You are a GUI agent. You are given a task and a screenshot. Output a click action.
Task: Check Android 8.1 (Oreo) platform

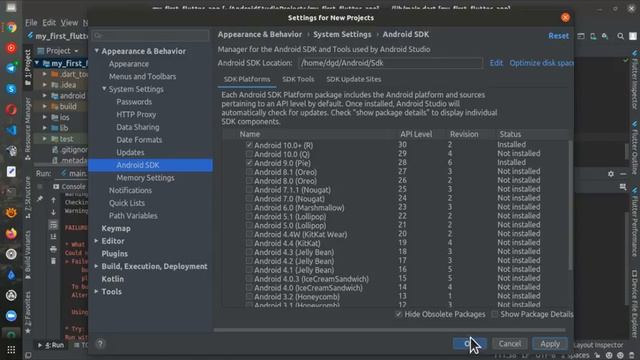249,172
